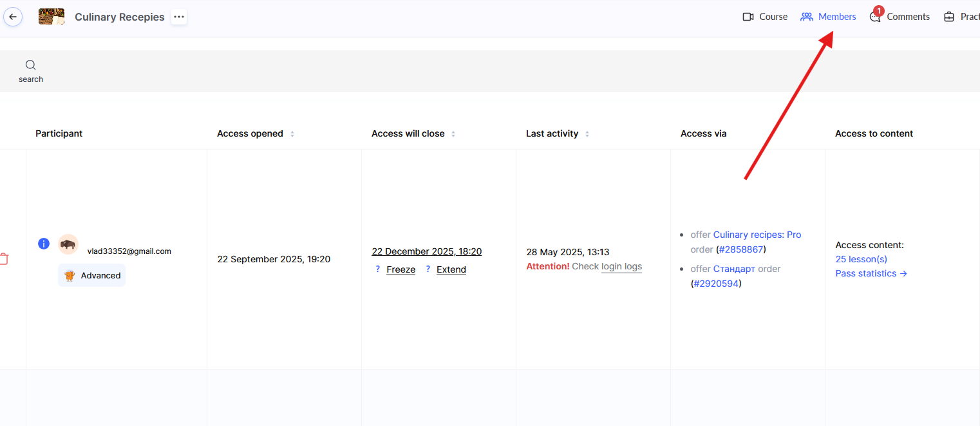The height and width of the screenshot is (426, 980).
Task: Click the search magnifier icon
Action: [30, 65]
